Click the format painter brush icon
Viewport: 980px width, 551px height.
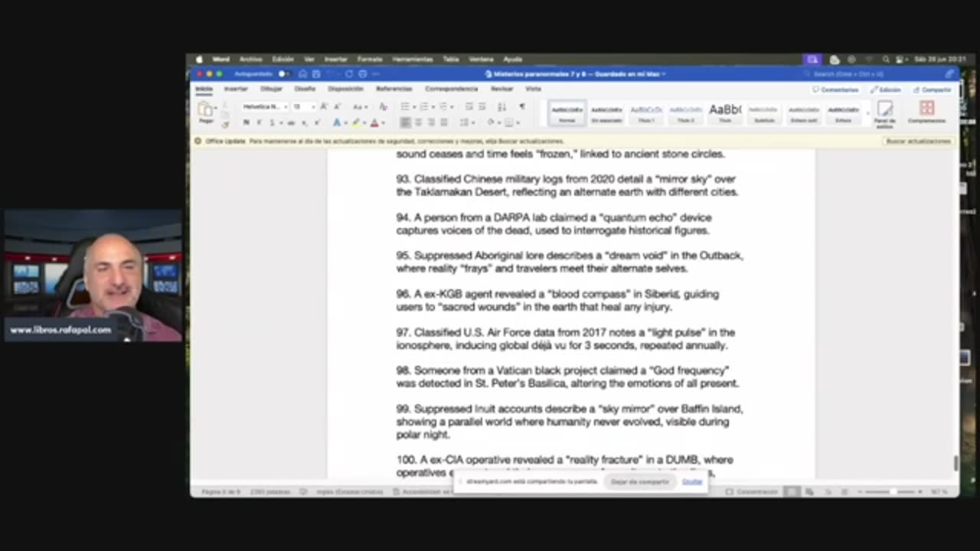point(225,123)
